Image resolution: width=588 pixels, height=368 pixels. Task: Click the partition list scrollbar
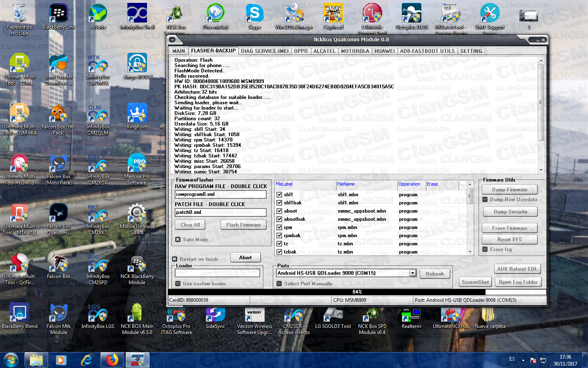pyautogui.click(x=470, y=218)
